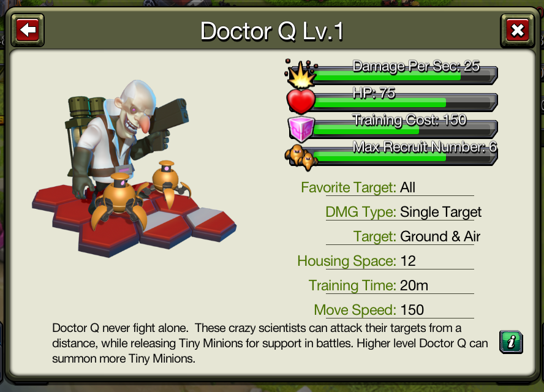Image resolution: width=544 pixels, height=392 pixels.
Task: Tap the red heart HP icon
Action: (301, 101)
